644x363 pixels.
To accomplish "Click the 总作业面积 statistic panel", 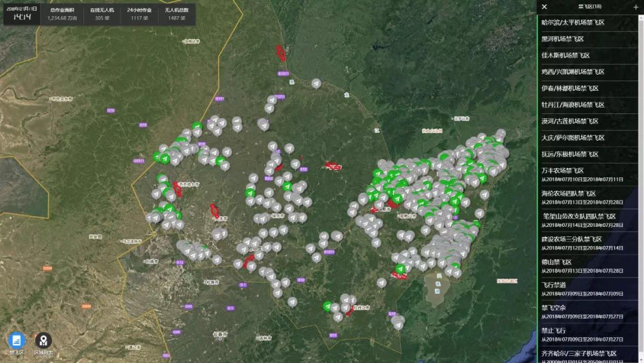I will pyautogui.click(x=63, y=14).
